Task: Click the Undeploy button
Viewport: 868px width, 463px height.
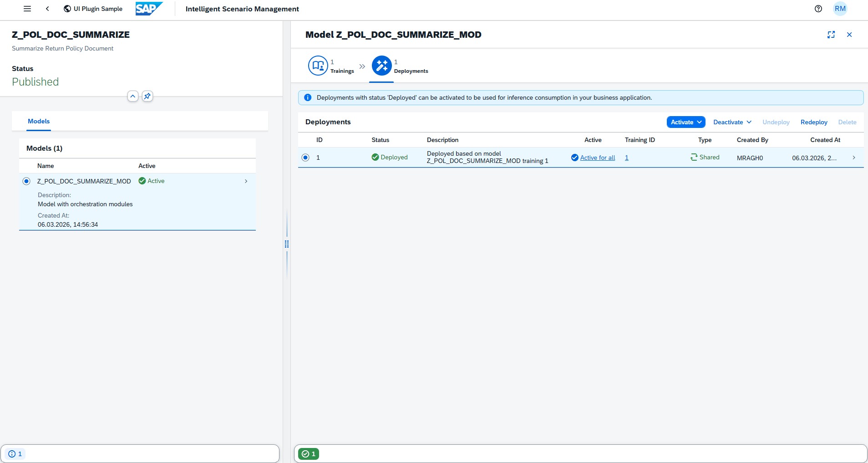Action: (776, 122)
